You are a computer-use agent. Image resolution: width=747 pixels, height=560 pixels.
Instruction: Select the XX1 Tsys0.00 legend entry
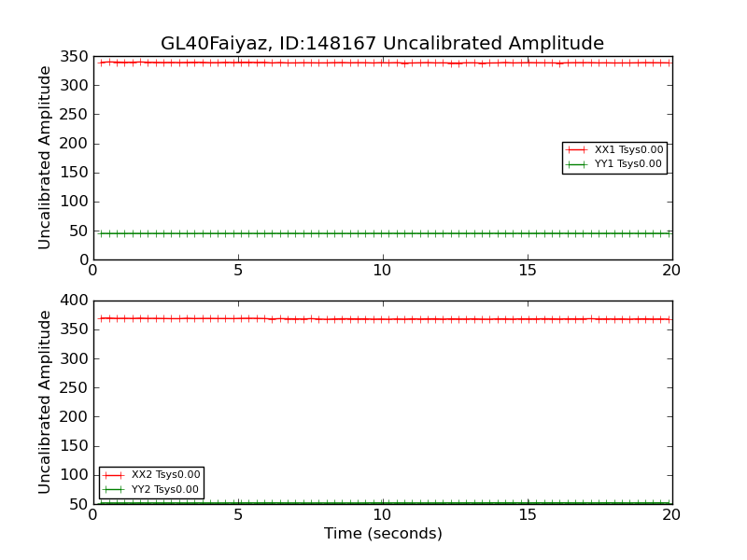pyautogui.click(x=614, y=149)
